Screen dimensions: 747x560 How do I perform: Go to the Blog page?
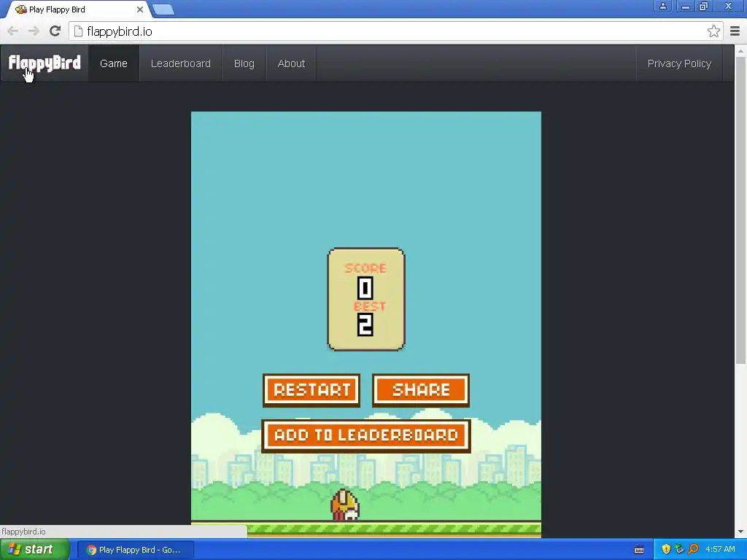(244, 63)
